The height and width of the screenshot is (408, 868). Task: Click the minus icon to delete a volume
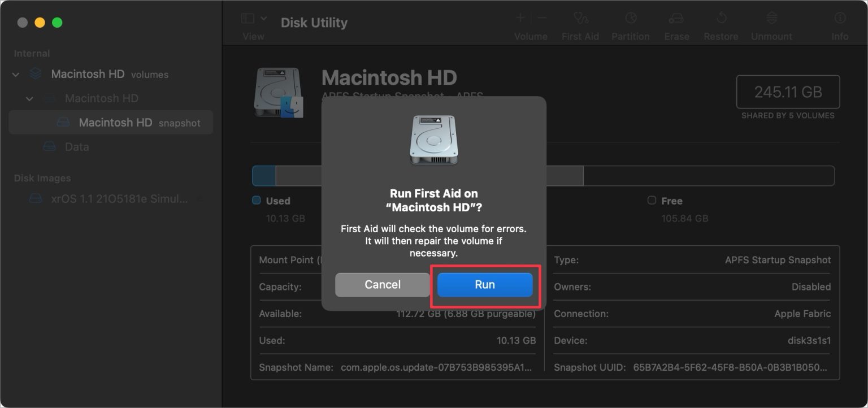point(541,18)
